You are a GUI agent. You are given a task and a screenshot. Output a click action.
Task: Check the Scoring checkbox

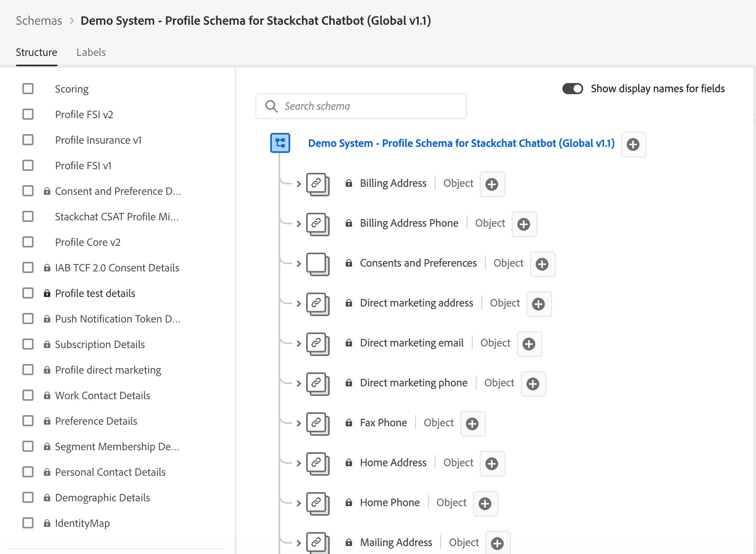(x=28, y=89)
